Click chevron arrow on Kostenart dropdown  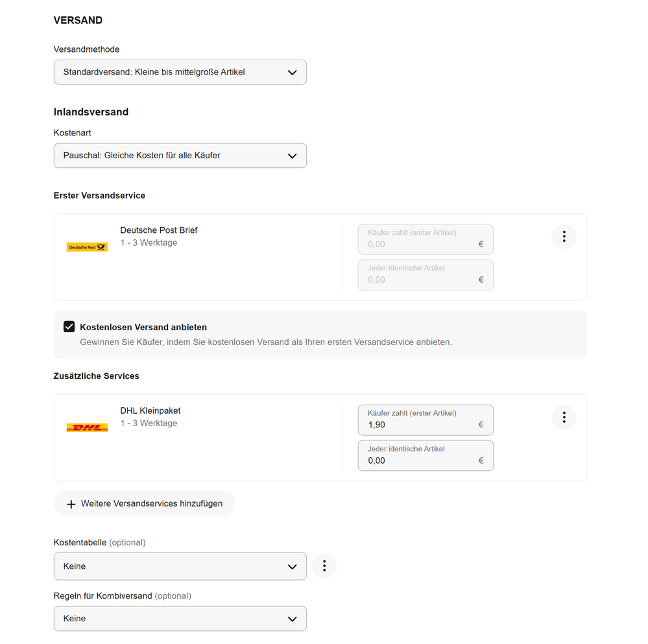click(292, 156)
